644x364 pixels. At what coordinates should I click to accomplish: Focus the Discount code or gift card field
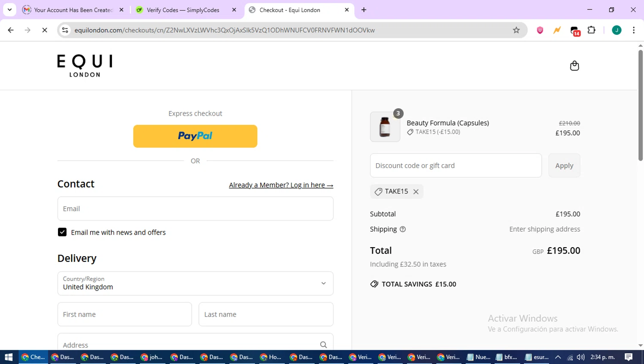click(456, 165)
